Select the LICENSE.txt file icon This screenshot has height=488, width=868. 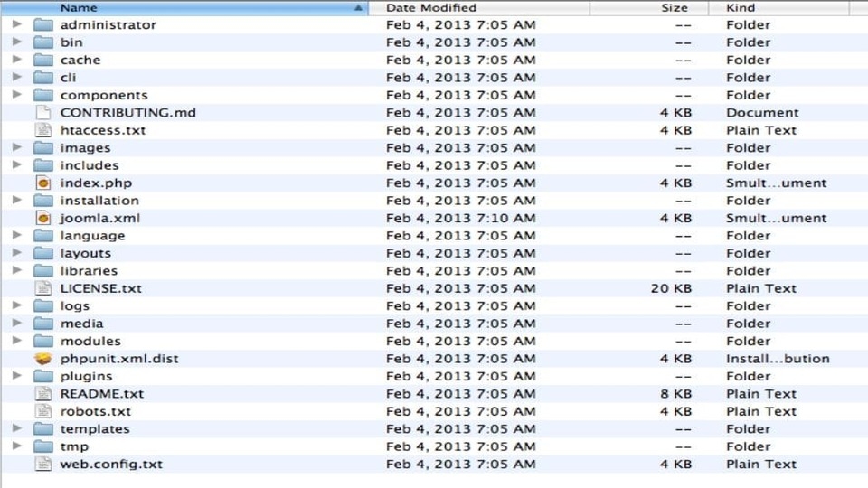click(43, 288)
